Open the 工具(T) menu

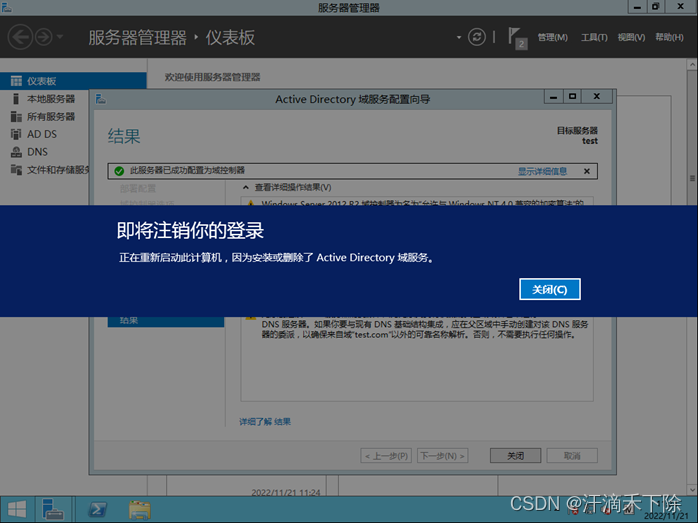(x=594, y=37)
